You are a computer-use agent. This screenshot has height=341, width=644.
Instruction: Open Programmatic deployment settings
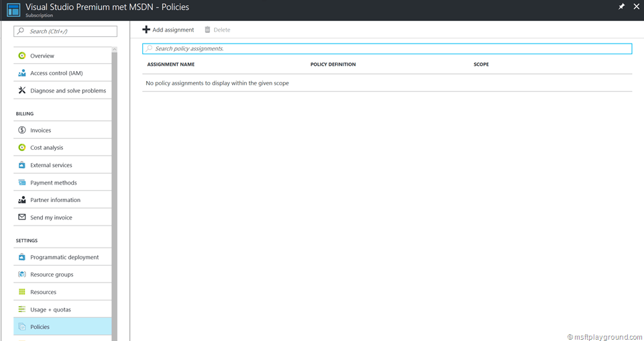click(62, 257)
